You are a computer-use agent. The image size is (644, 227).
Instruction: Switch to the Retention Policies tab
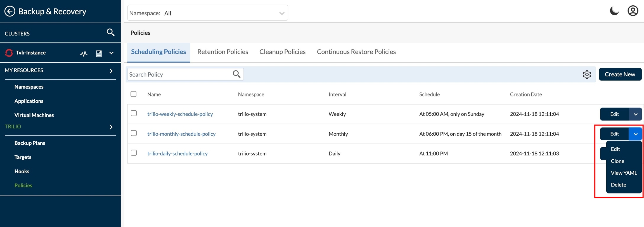pos(222,52)
